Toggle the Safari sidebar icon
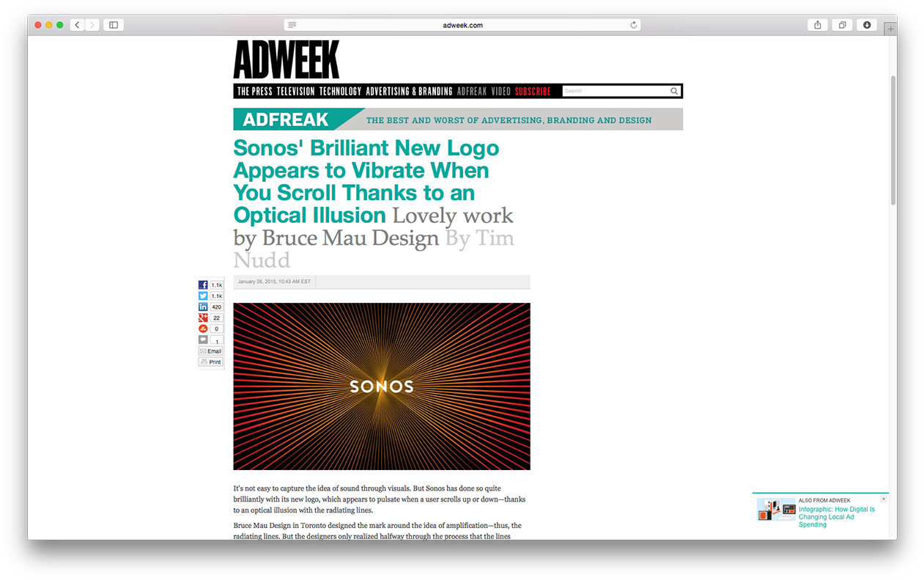This screenshot has height=580, width=924. coord(113,24)
